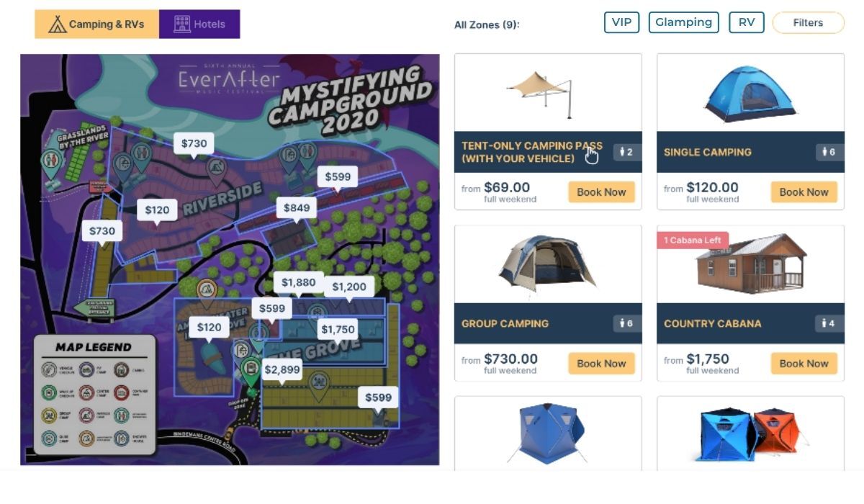Open the Filters options
This screenshot has width=864, height=504.
808,23
